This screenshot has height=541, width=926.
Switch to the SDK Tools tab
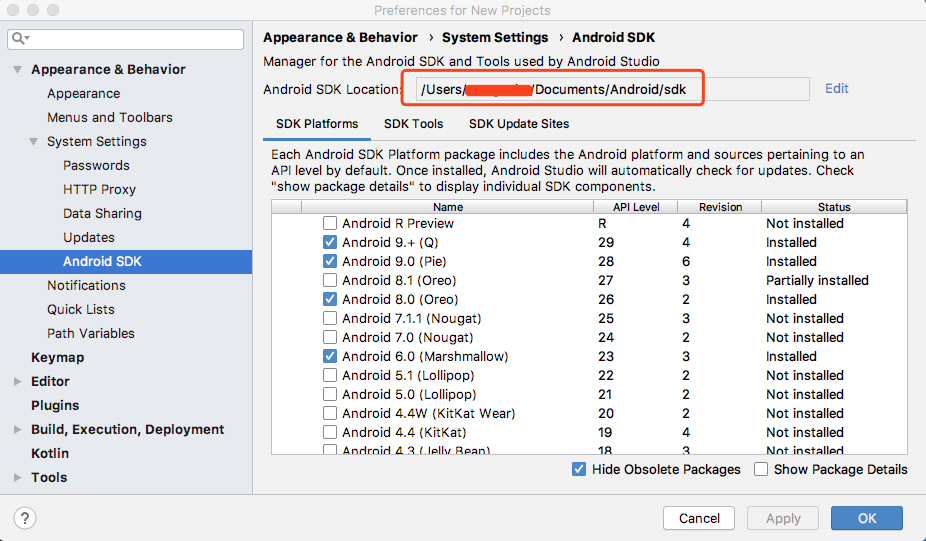pos(413,124)
